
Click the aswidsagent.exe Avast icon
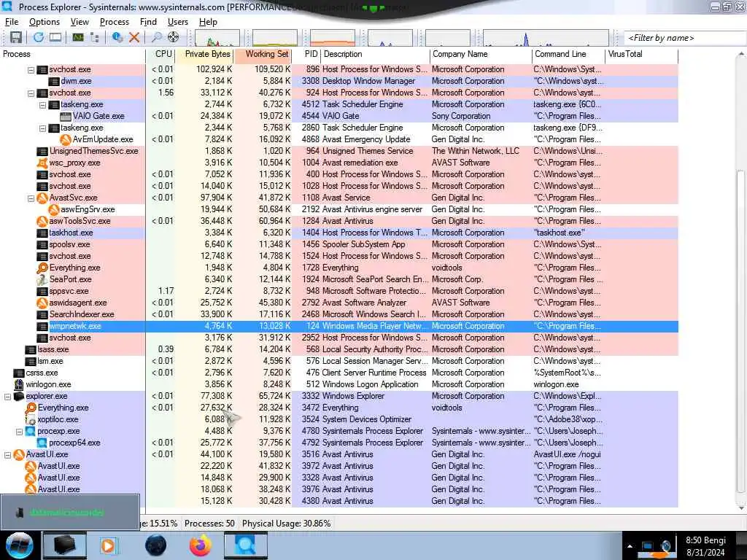click(x=42, y=303)
